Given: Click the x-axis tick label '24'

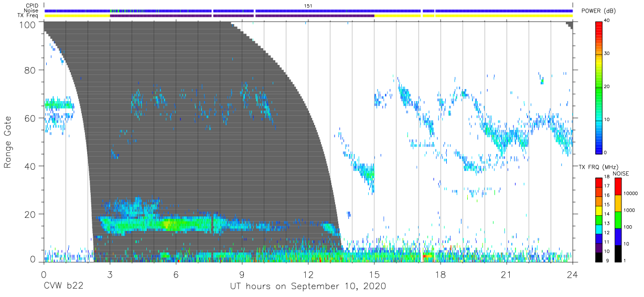Looking at the screenshot, I should pyautogui.click(x=572, y=274).
